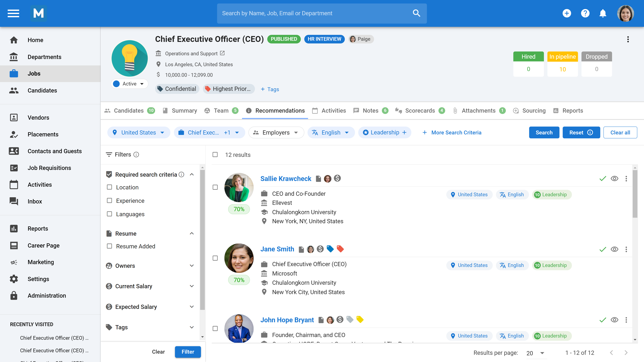
Task: Open the hamburger navigation menu
Action: click(13, 13)
